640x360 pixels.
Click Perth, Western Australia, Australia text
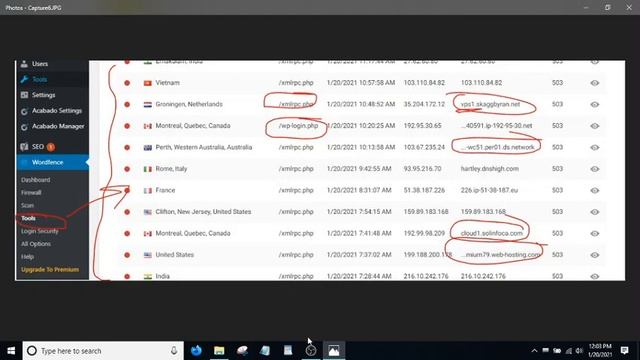204,147
